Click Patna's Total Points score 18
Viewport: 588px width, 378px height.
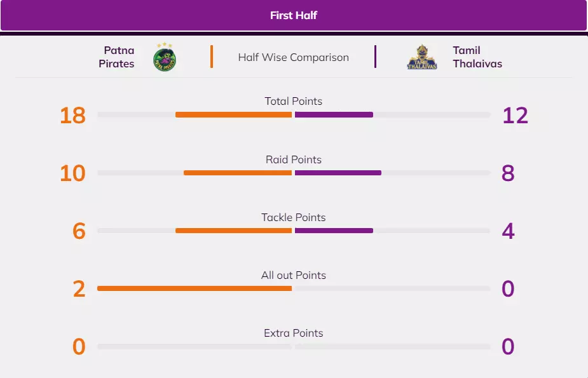(x=72, y=116)
